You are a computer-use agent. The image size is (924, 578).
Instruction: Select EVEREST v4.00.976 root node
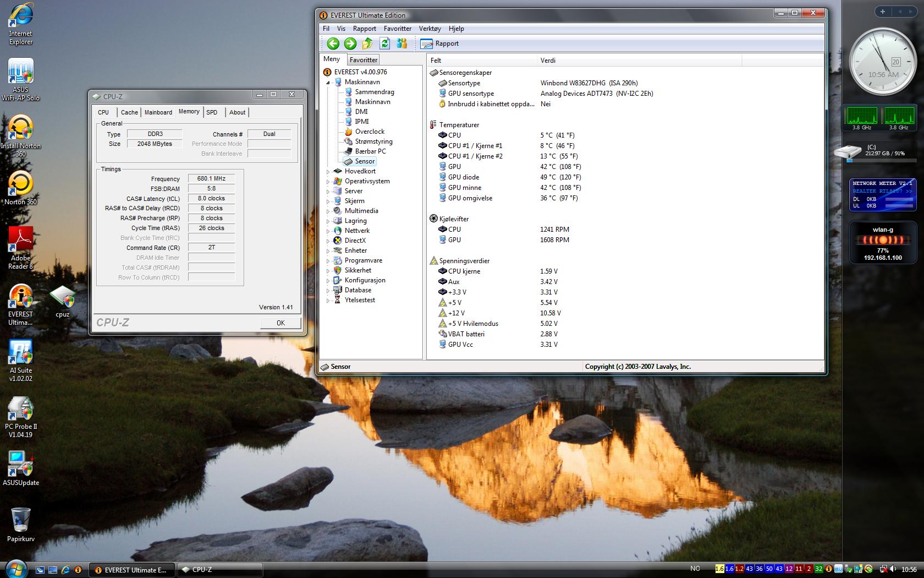point(360,72)
